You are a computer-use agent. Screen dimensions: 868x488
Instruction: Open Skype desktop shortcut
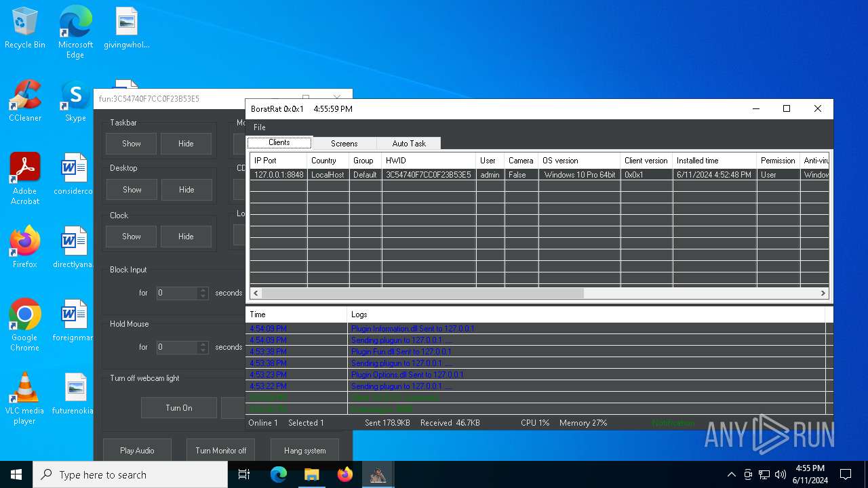tap(75, 101)
